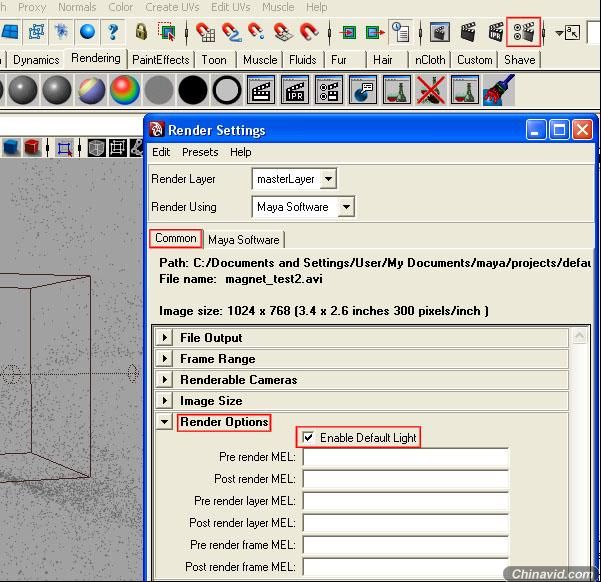Select the nCloth shelf tab
Image resolution: width=601 pixels, height=582 pixels.
tap(430, 60)
